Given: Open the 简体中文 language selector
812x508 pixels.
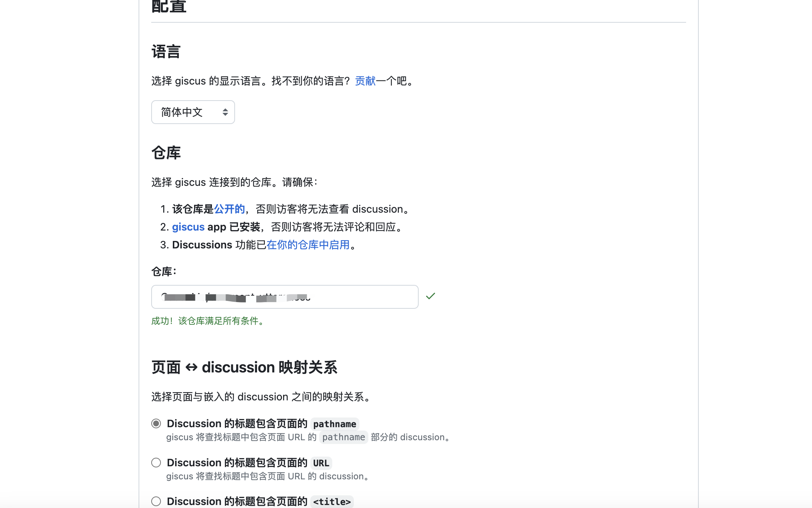Looking at the screenshot, I should 192,112.
